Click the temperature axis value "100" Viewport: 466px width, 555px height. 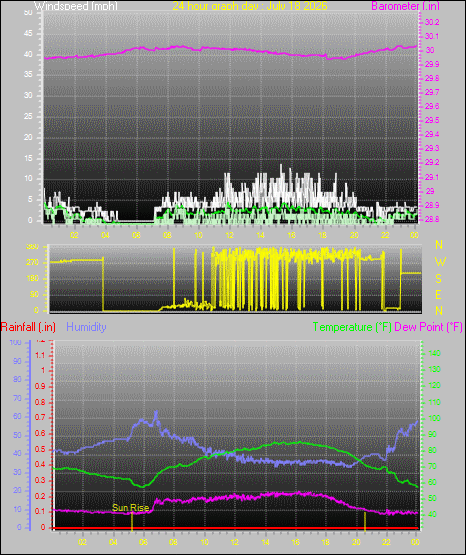pyautogui.click(x=435, y=418)
